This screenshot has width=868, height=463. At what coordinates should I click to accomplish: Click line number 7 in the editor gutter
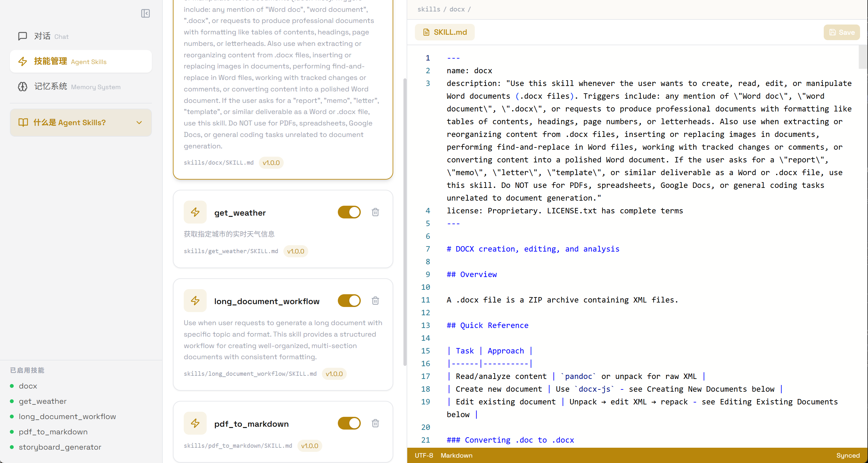coord(428,249)
